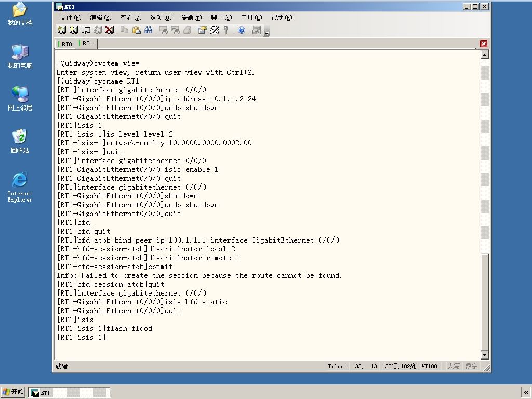Open the 文件(F) menu
Screen dimensions: 532x399
click(x=71, y=18)
